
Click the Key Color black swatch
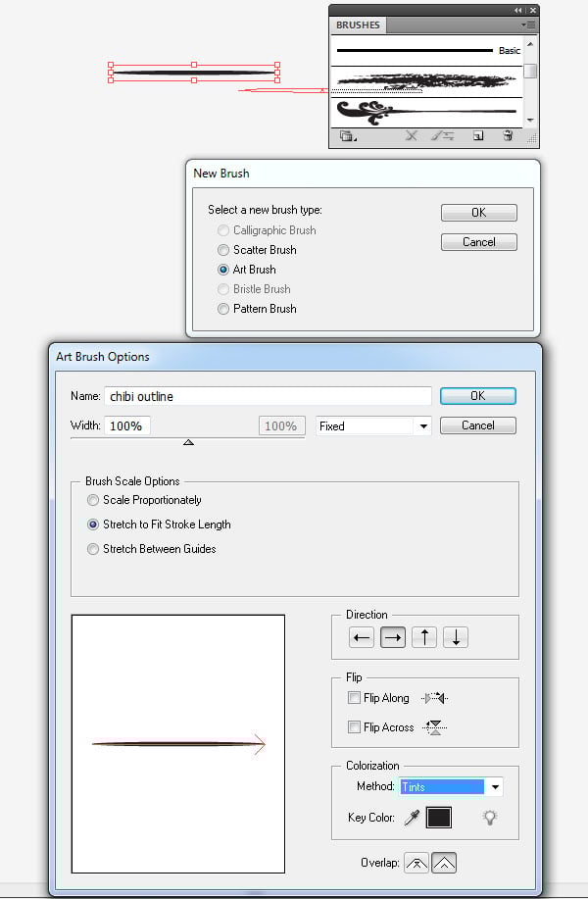click(438, 818)
